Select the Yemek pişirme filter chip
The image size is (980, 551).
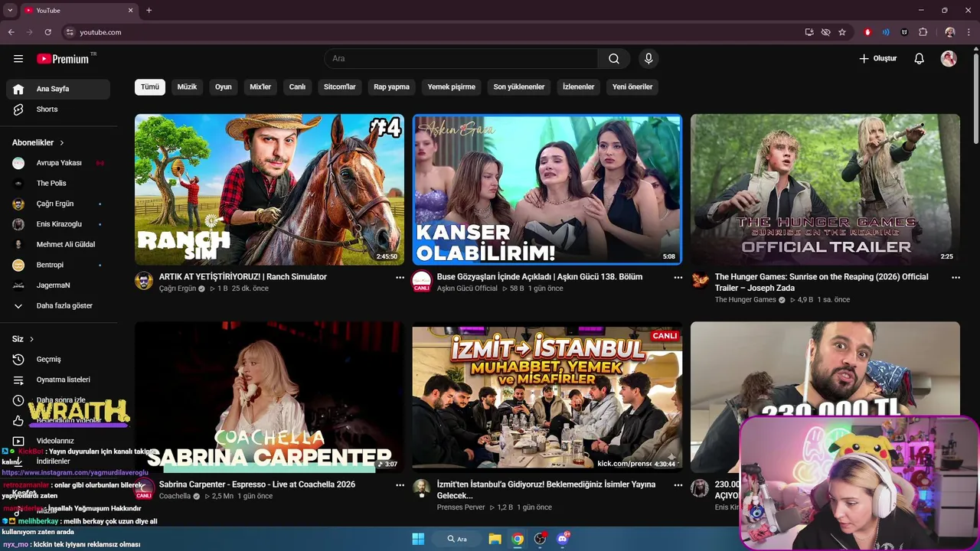click(x=452, y=87)
